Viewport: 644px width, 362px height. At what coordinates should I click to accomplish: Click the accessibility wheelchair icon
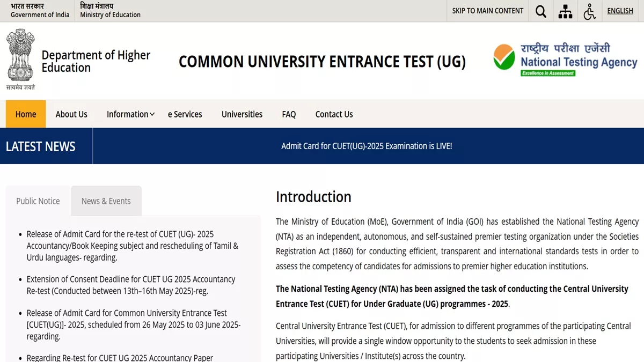(x=590, y=11)
